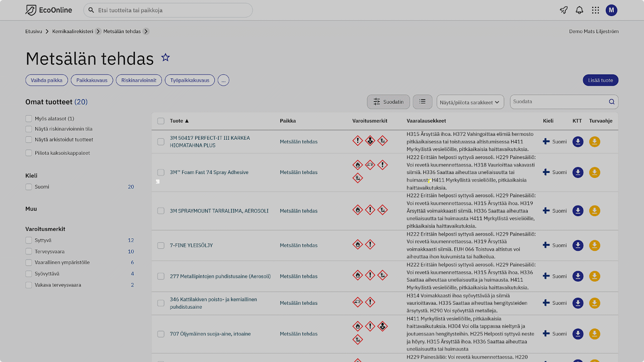Download KTT for 3M SPRAYMOUNT TARRALIIMA
The width and height of the screenshot is (644, 362).
(578, 211)
